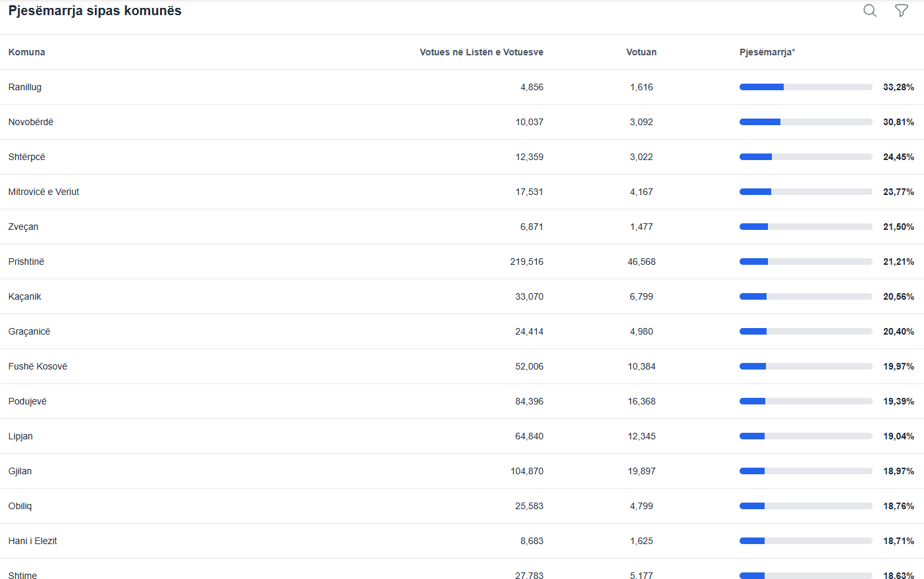Open the filter funnel icon
The height and width of the screenshot is (579, 924).
coord(901,11)
